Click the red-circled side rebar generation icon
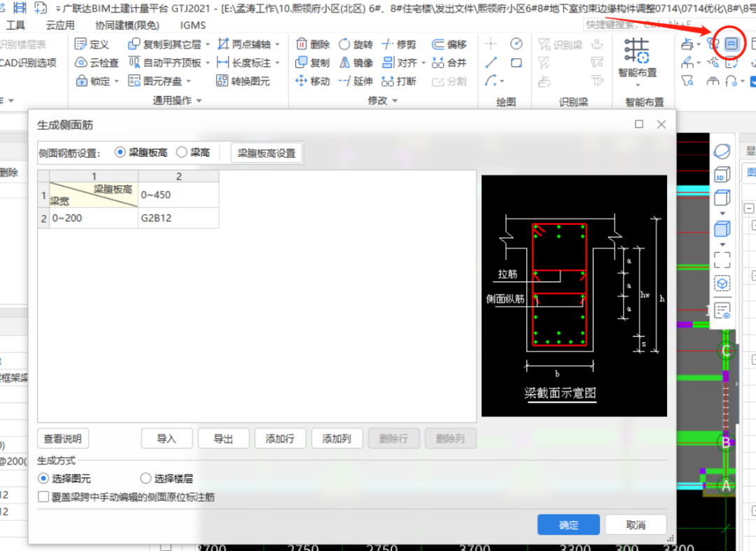Screen dimensions: 756x551 click(x=731, y=43)
